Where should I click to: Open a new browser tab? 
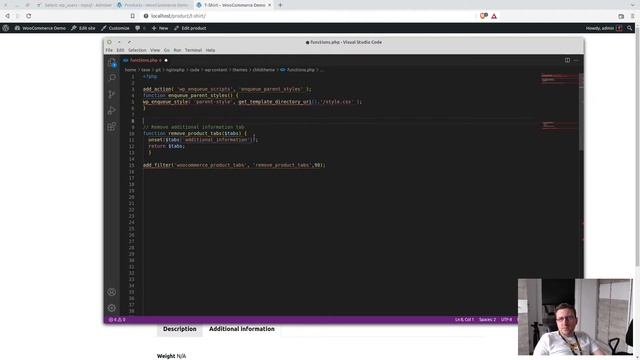pos(280,5)
